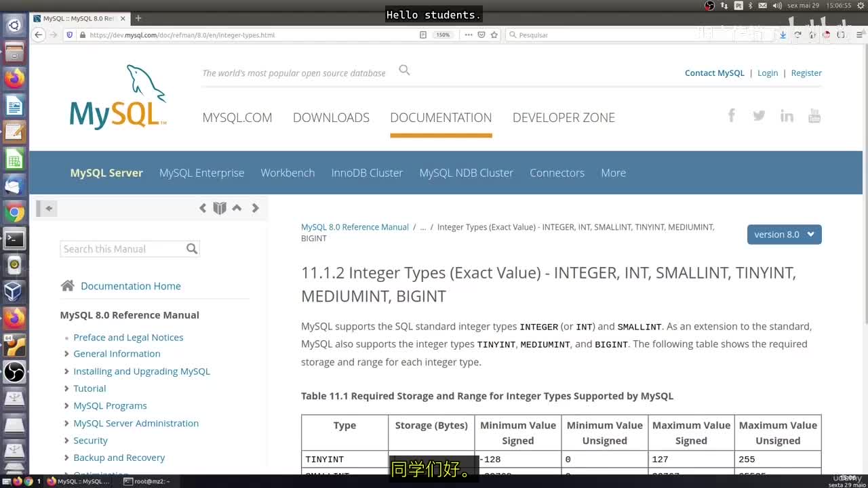The height and width of the screenshot is (488, 868).
Task: Open the version 8.0 dropdown
Action: (785, 235)
